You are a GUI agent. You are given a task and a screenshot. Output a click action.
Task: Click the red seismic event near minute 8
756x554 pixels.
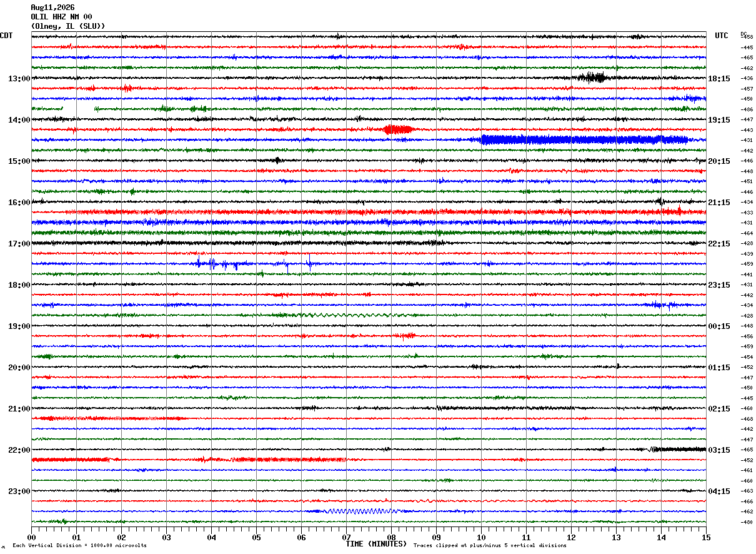pyautogui.click(x=398, y=129)
